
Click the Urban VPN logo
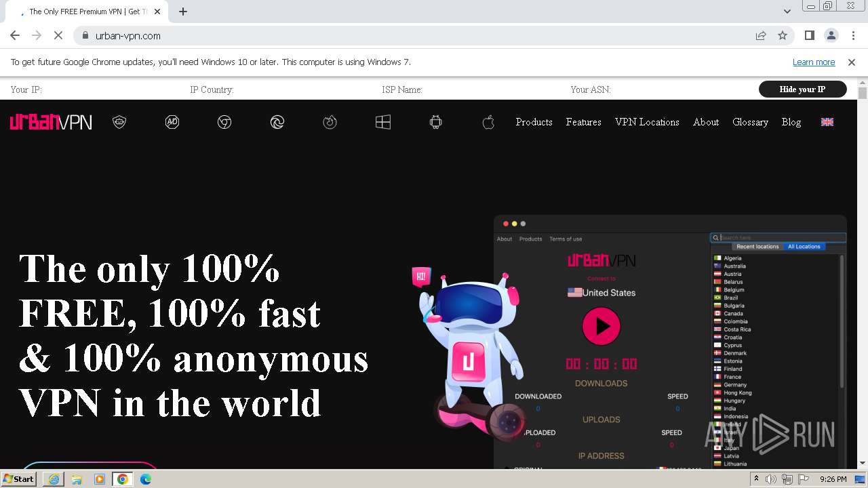pyautogui.click(x=51, y=122)
